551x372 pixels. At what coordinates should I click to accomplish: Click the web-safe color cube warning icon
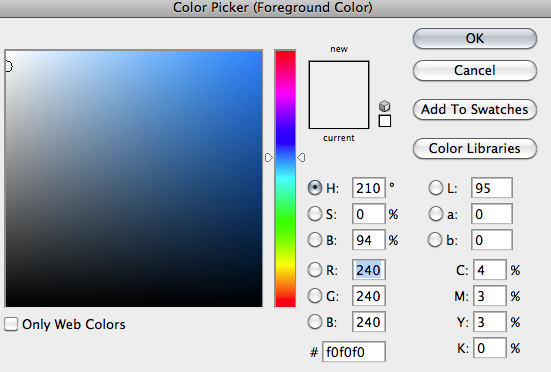(384, 106)
